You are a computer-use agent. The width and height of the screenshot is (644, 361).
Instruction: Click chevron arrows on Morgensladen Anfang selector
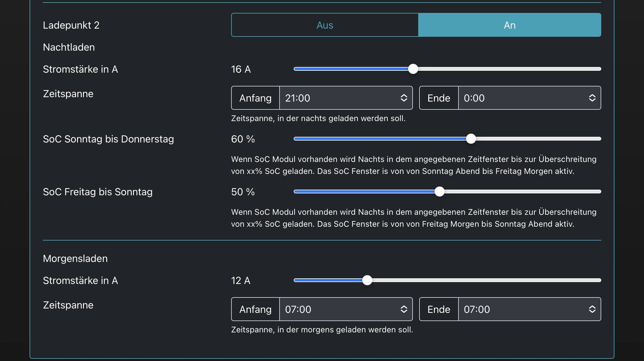coord(404,309)
